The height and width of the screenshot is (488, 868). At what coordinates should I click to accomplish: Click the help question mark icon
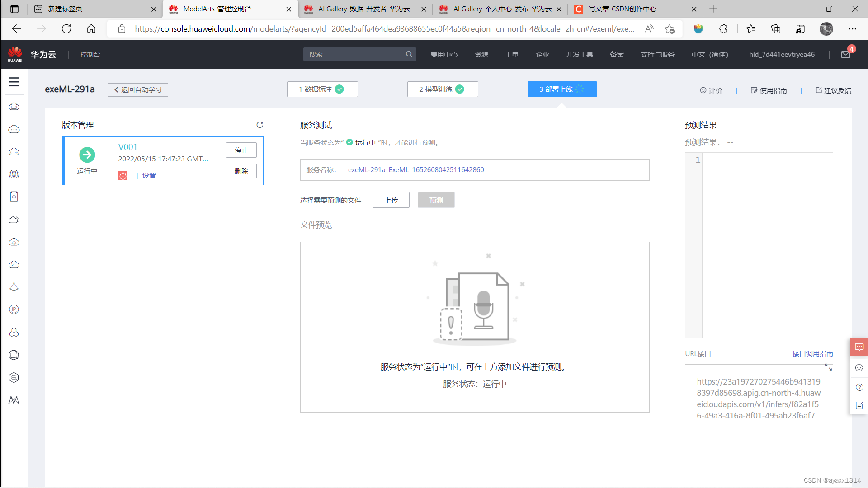(x=859, y=387)
